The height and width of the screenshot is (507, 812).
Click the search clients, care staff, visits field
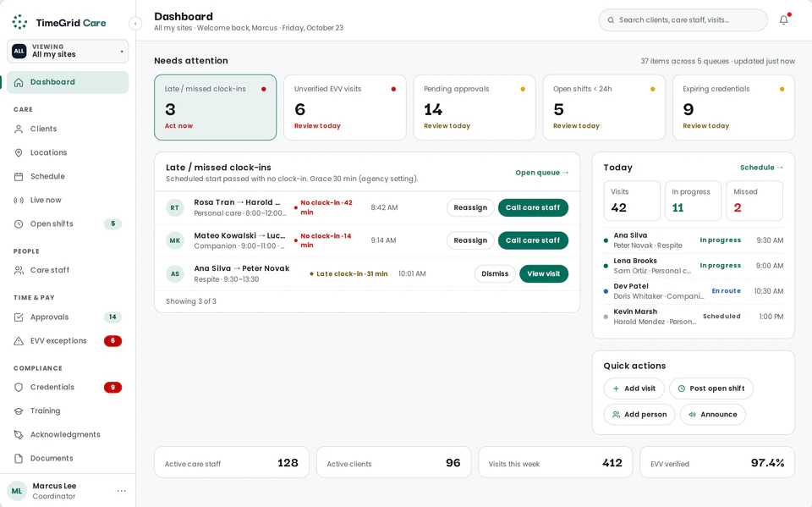[683, 20]
